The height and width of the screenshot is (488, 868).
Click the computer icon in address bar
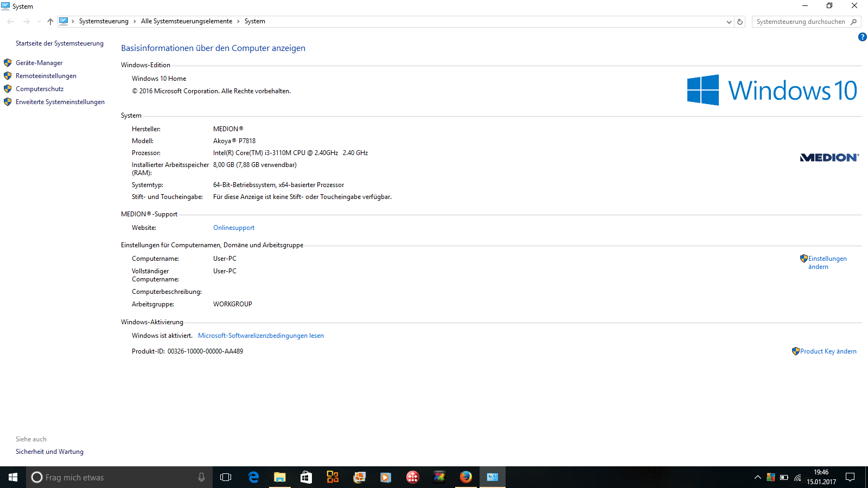point(63,21)
